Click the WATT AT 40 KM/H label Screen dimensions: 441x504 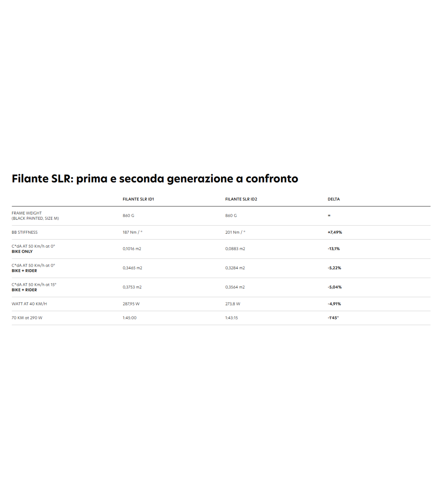pos(29,304)
